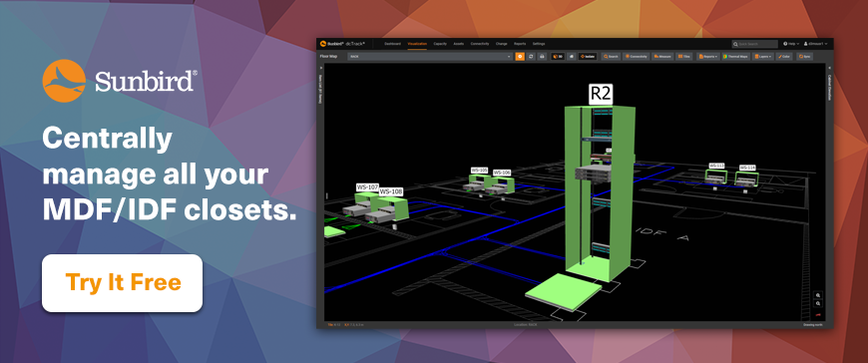Open Thermal Maps view

[734, 57]
